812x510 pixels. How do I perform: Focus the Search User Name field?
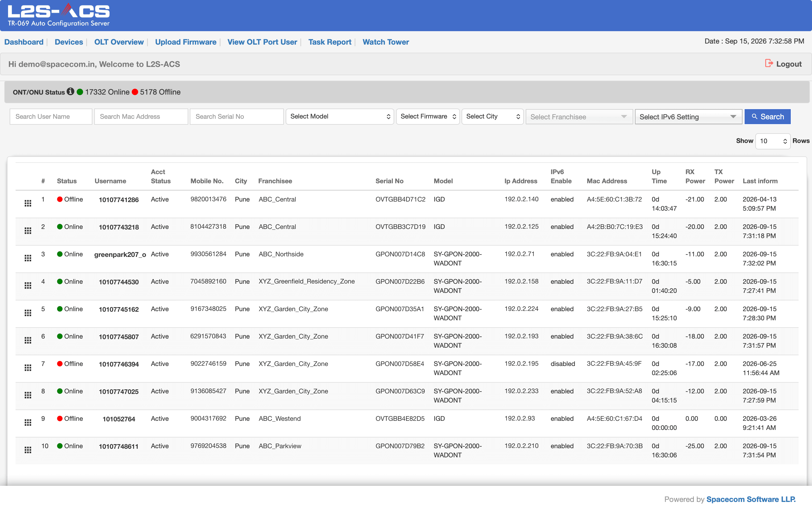pyautogui.click(x=51, y=116)
